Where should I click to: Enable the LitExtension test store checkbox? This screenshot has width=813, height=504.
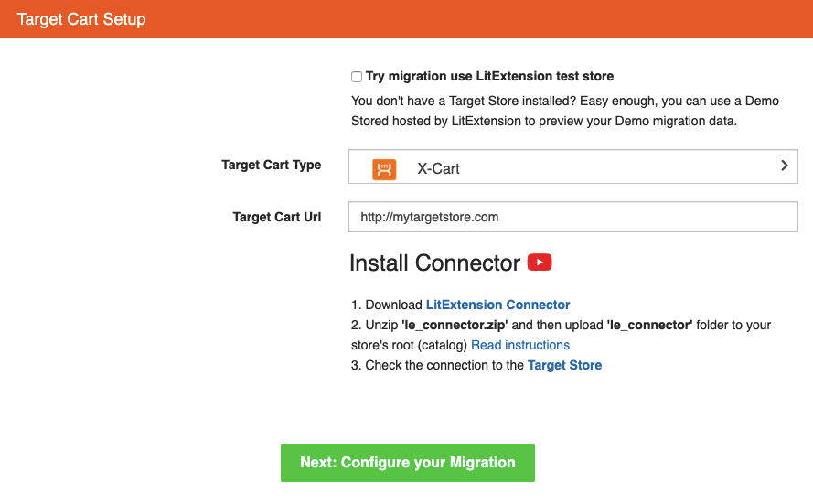pos(357,77)
